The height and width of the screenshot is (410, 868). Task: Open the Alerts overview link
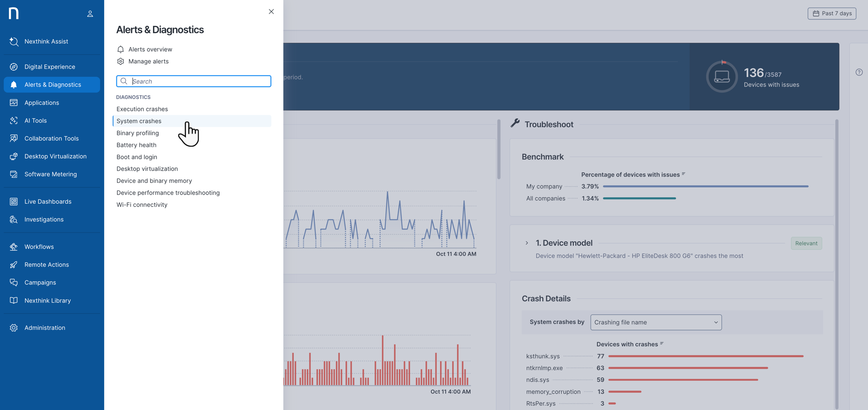(150, 49)
